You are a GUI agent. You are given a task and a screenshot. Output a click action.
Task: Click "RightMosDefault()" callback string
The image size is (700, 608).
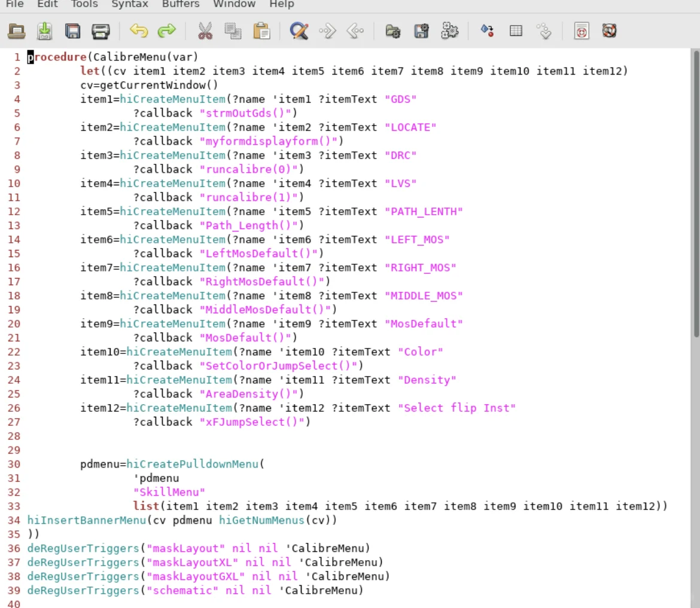pos(261,282)
